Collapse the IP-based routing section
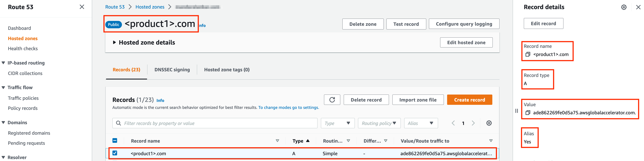Viewport: 644px width, 161px height. [x=3, y=63]
